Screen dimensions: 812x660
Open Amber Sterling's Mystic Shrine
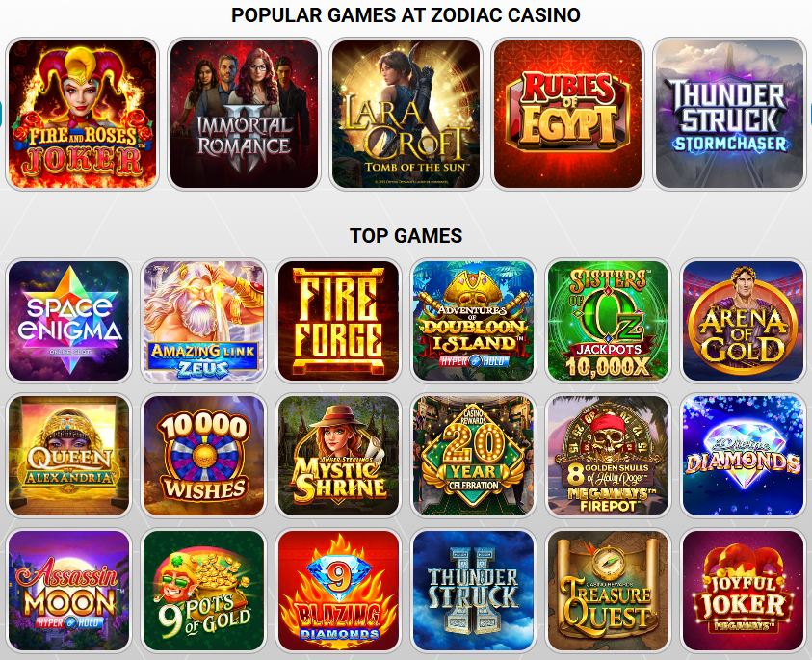click(x=339, y=456)
